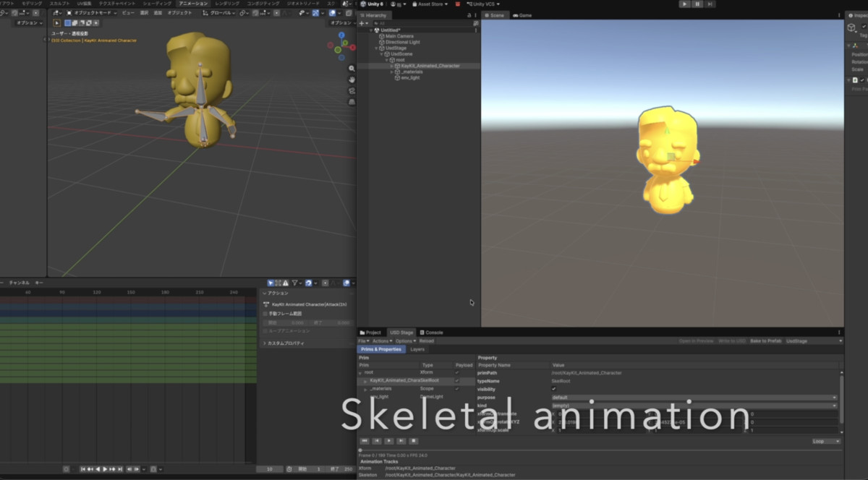Click the current frame field showing 10
Image resolution: width=868 pixels, height=480 pixels.
270,468
